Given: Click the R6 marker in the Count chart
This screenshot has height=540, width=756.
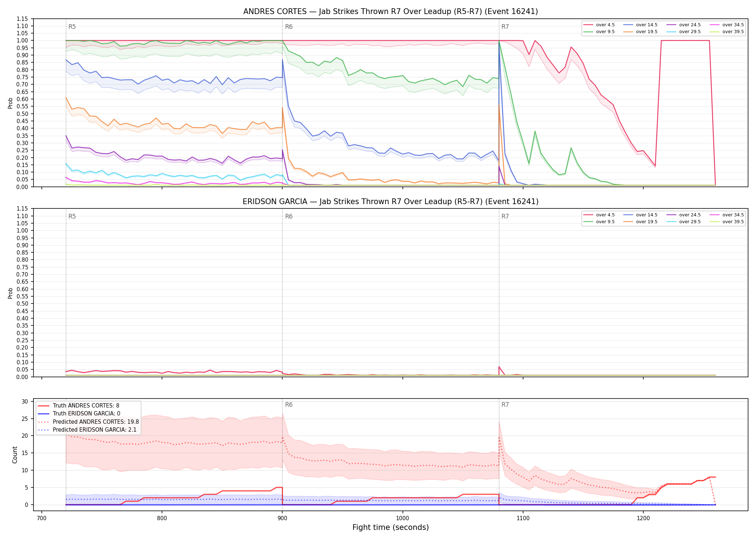Looking at the screenshot, I should click(x=289, y=405).
